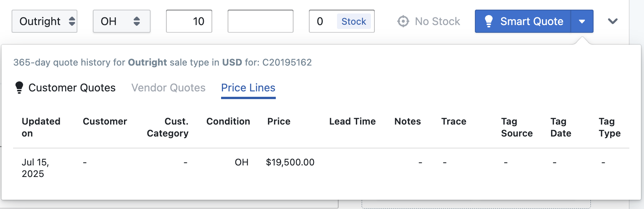This screenshot has height=209, width=644.
Task: Click the No Stock target icon
Action: point(403,21)
